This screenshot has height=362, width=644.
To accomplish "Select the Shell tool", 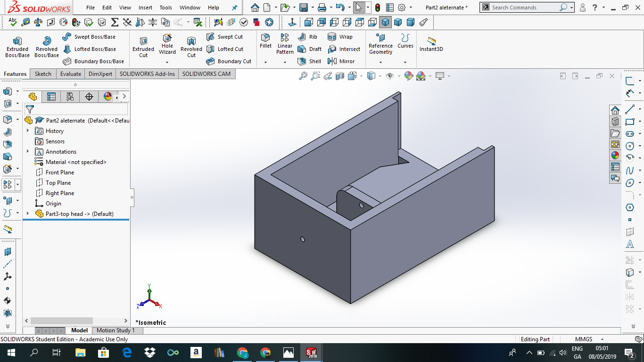I will coord(309,61).
